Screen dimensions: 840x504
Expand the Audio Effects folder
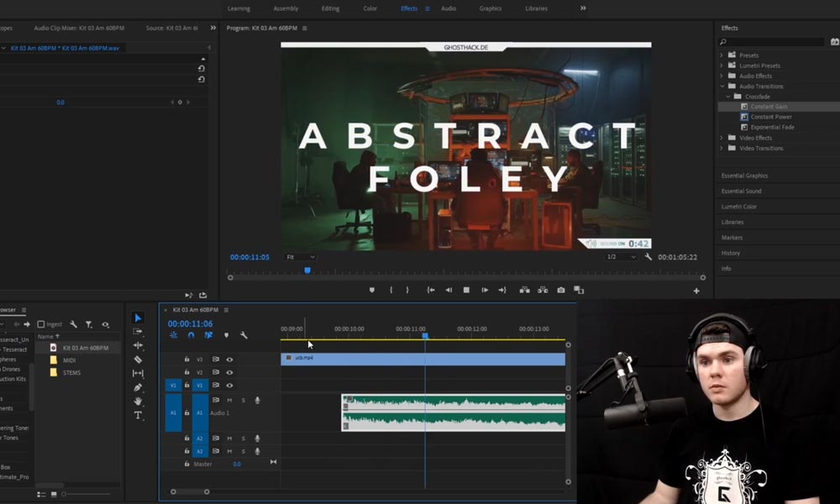[721, 76]
